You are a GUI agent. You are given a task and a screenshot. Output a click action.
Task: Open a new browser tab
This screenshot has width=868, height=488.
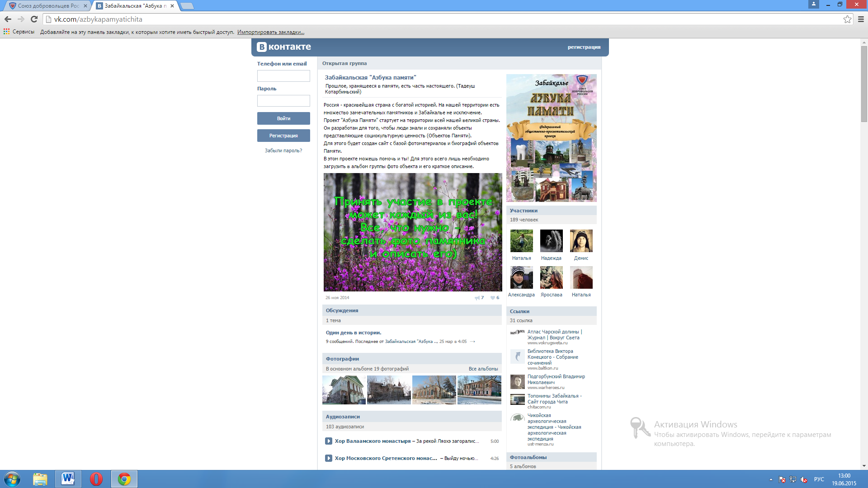pos(187,6)
